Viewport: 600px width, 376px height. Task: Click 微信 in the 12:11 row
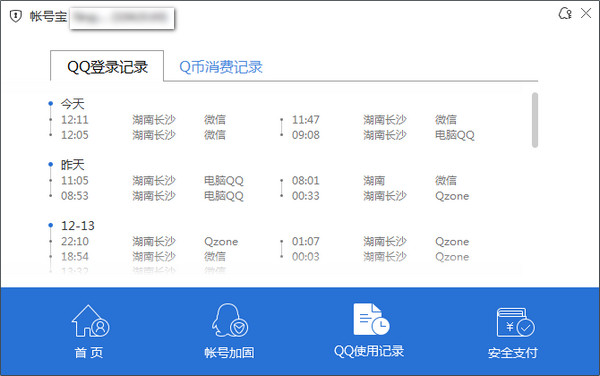tap(215, 120)
